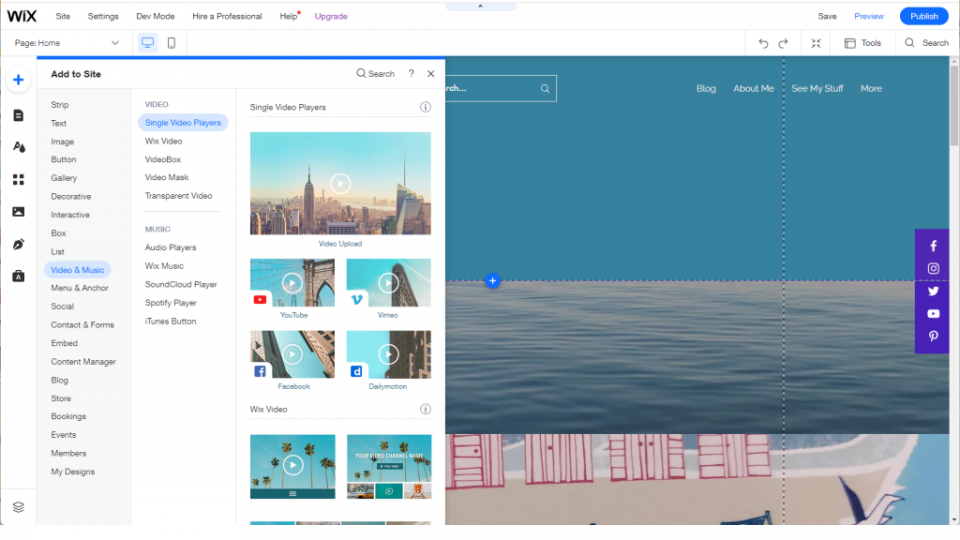Add the Vimeo video player thumbnail
Image resolution: width=960 pixels, height=540 pixels.
389,283
